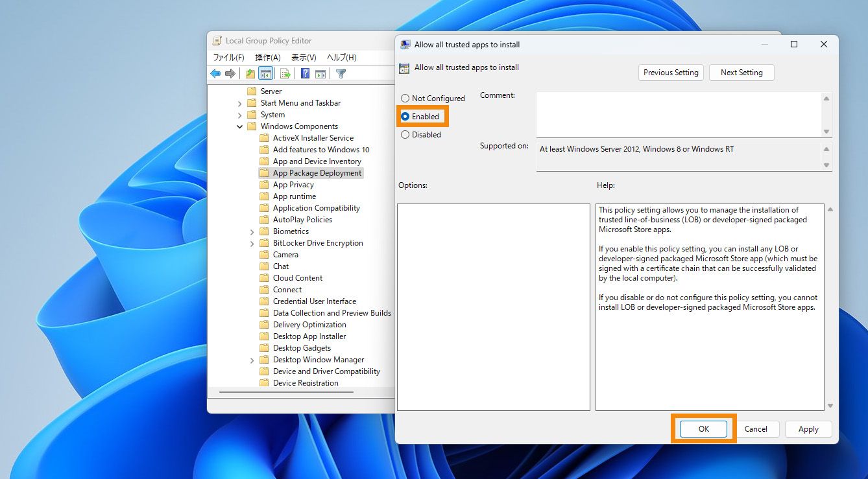Click the AutoPlay Policies folder icon

[x=264, y=220]
